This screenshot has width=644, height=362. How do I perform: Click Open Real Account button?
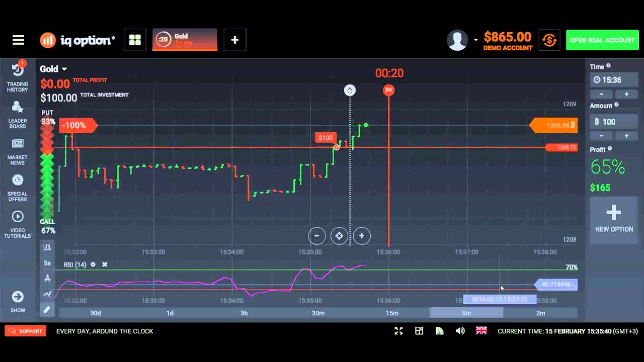[602, 40]
